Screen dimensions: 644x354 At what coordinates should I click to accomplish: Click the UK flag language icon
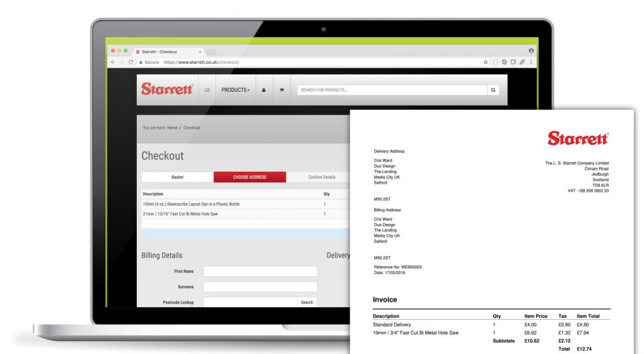pos(207,90)
